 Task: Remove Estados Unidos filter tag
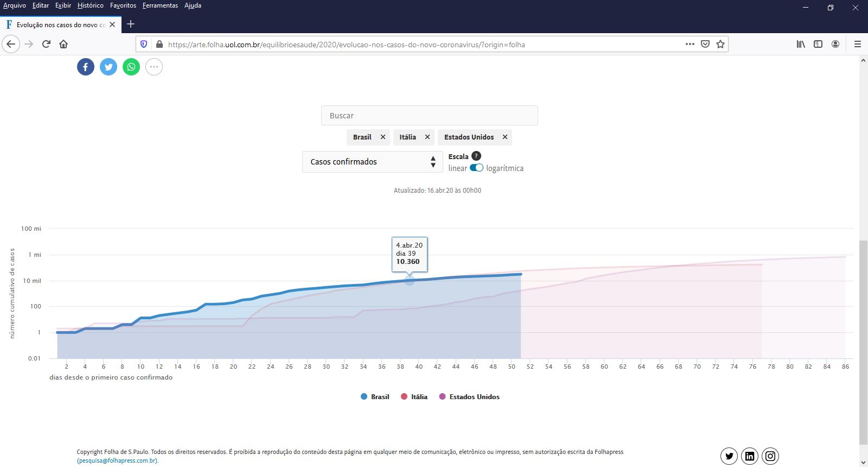click(x=505, y=137)
